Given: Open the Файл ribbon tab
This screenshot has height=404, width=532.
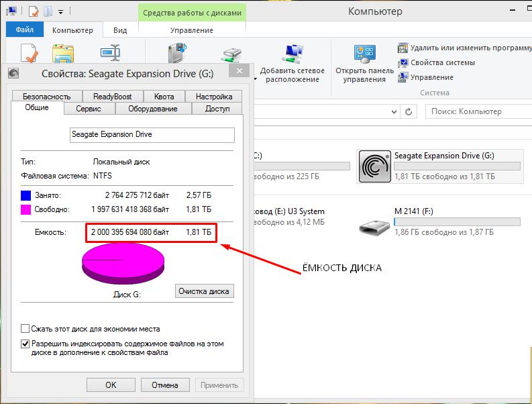Looking at the screenshot, I should pyautogui.click(x=24, y=30).
